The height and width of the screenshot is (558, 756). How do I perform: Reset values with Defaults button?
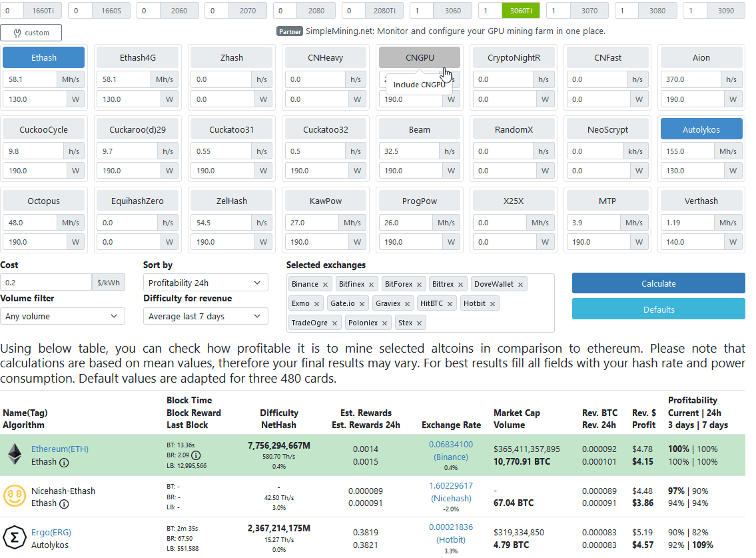[659, 309]
